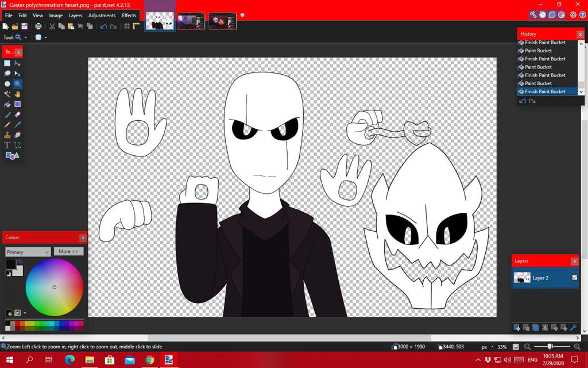Swap primary and secondary colors arrow
The width and height of the screenshot is (588, 368).
tap(20, 262)
